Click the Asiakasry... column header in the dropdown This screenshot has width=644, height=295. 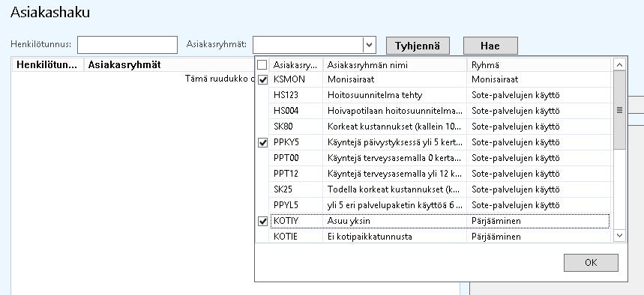point(296,65)
